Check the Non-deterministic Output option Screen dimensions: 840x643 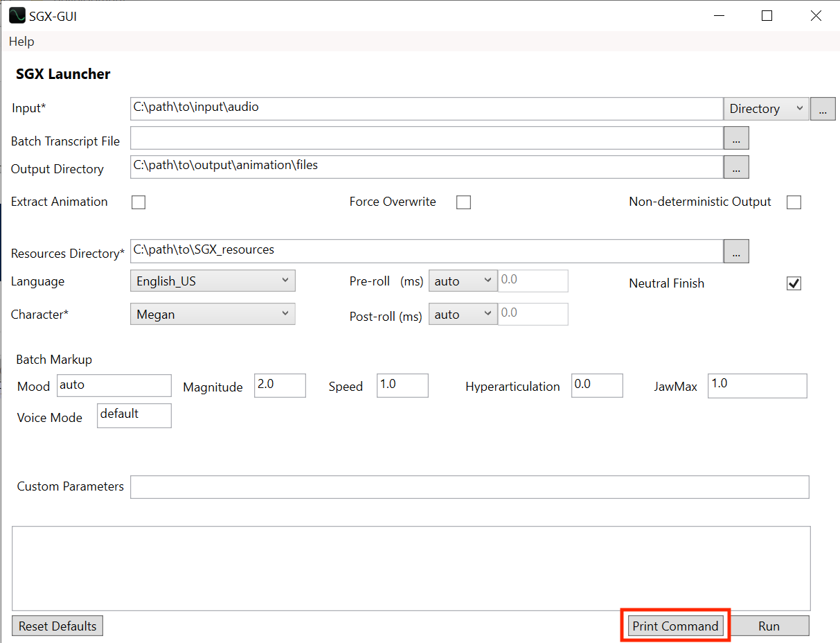[x=794, y=202]
